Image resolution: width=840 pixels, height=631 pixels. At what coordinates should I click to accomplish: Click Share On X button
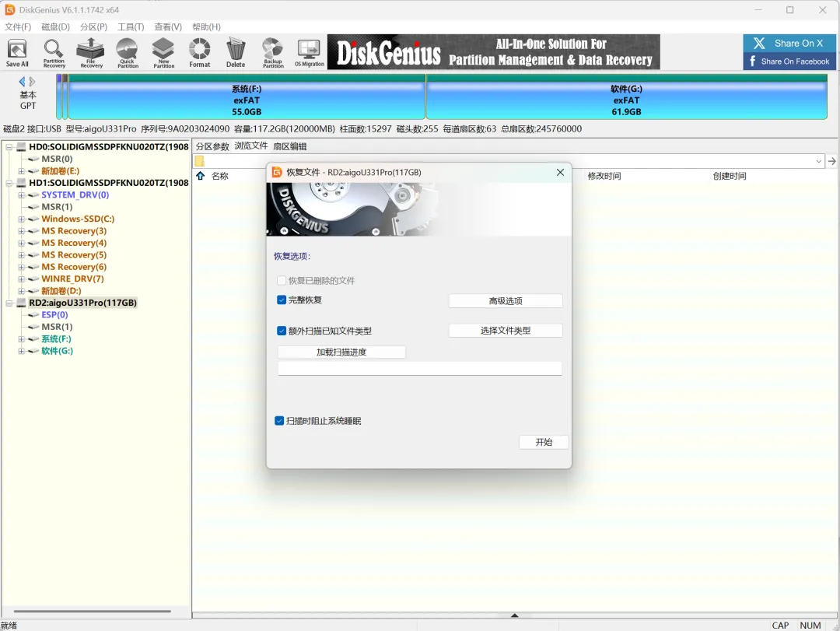click(789, 44)
